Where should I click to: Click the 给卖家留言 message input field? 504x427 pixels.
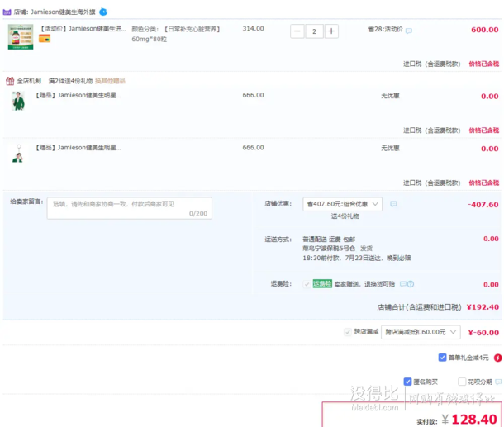(x=130, y=208)
